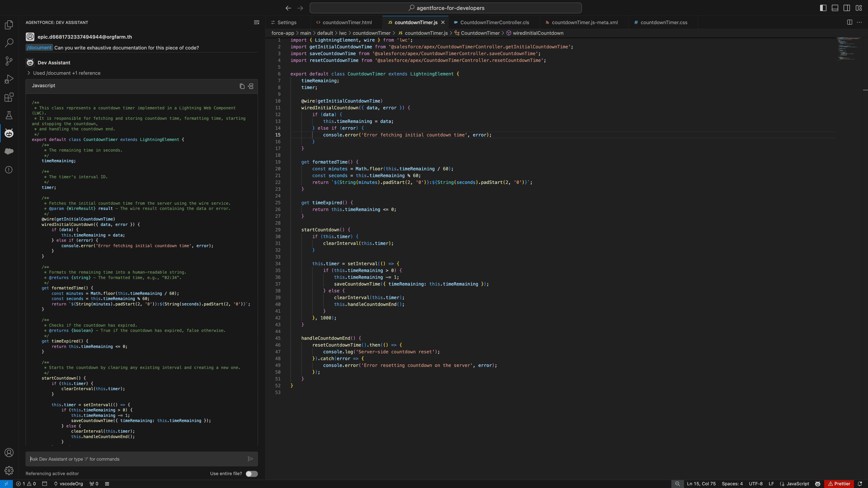The image size is (868, 488).
Task: Change LF end of line sequence
Action: click(x=771, y=484)
